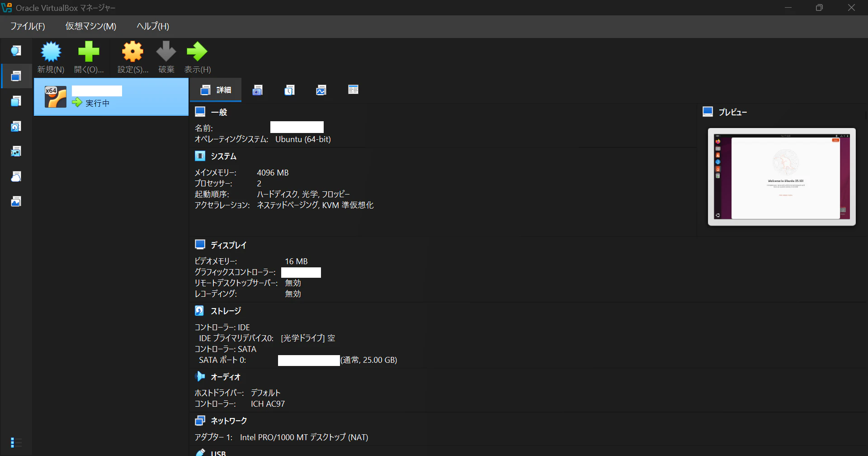Create a new VM with 新規(N)

(51, 57)
